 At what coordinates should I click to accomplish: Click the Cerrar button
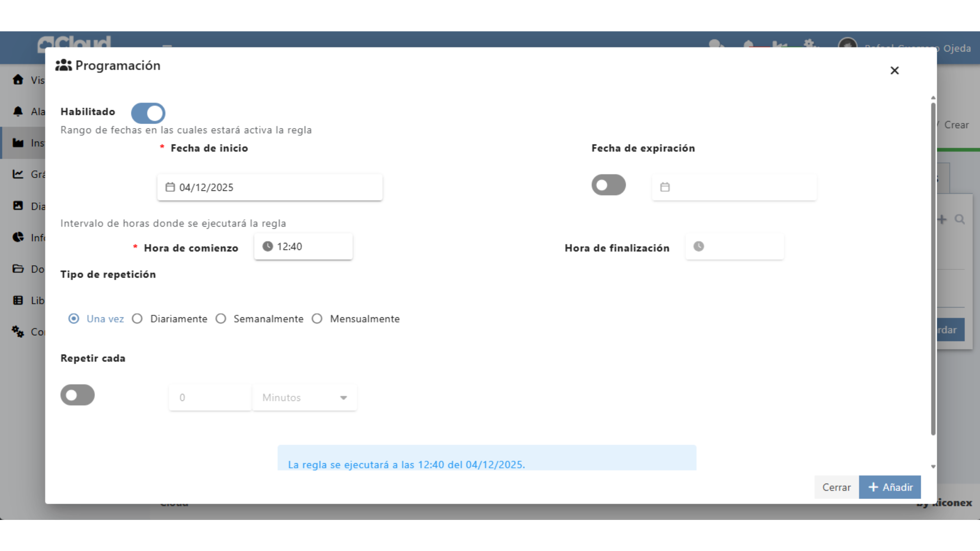(836, 487)
